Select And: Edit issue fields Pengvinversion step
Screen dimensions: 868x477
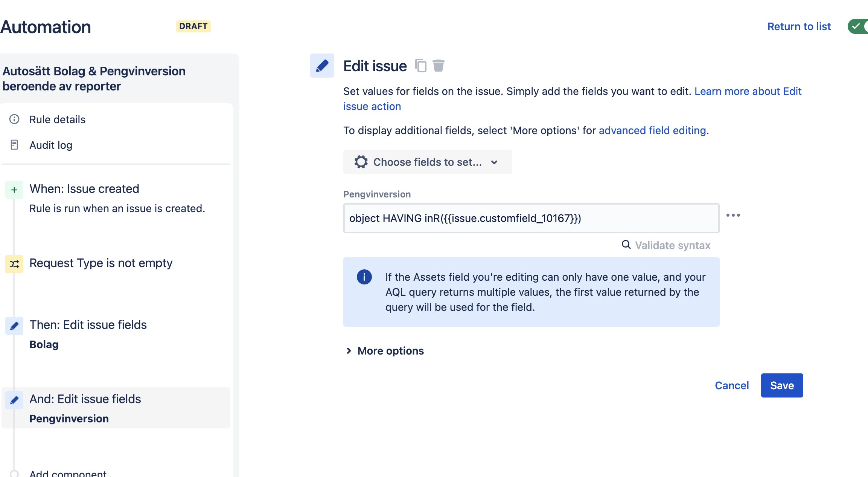point(116,408)
